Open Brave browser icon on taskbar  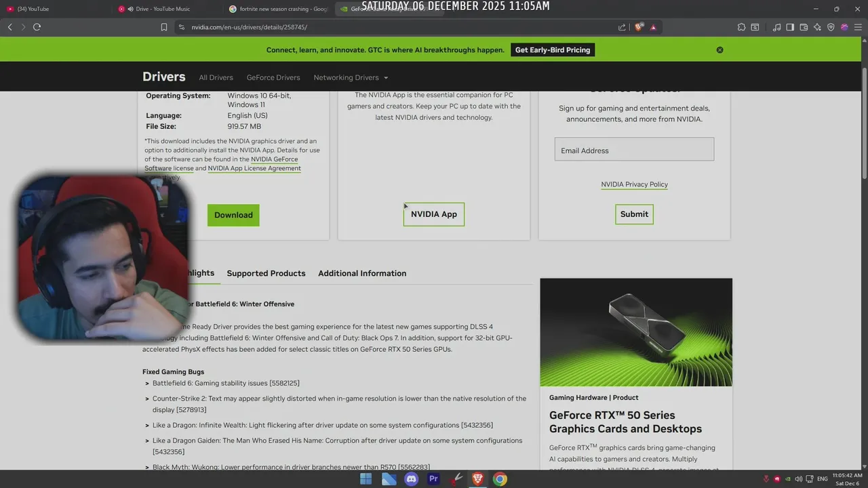(477, 479)
